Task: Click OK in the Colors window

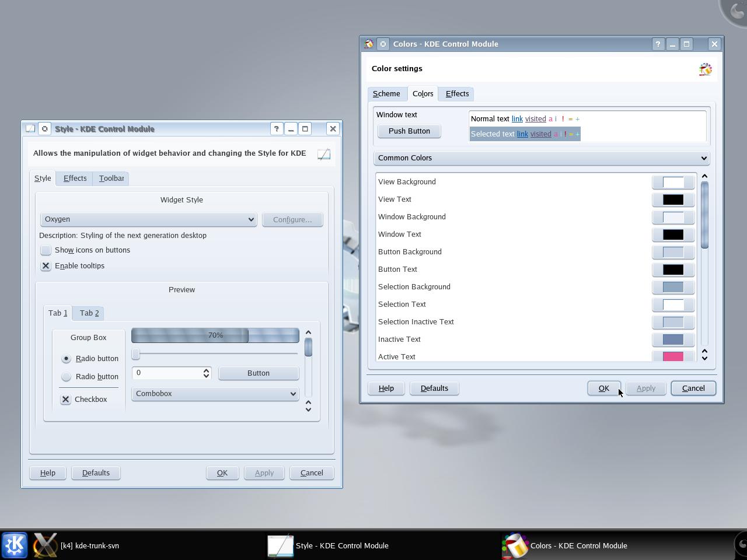Action: 603,388
